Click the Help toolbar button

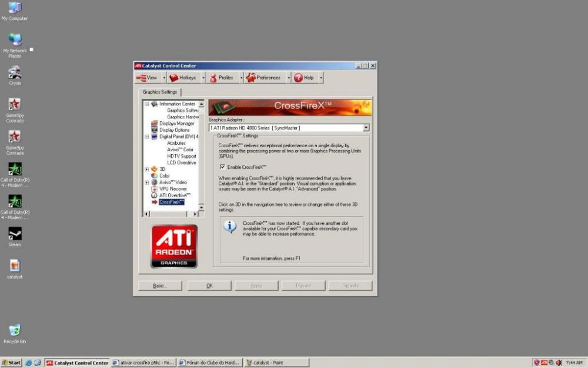[305, 78]
